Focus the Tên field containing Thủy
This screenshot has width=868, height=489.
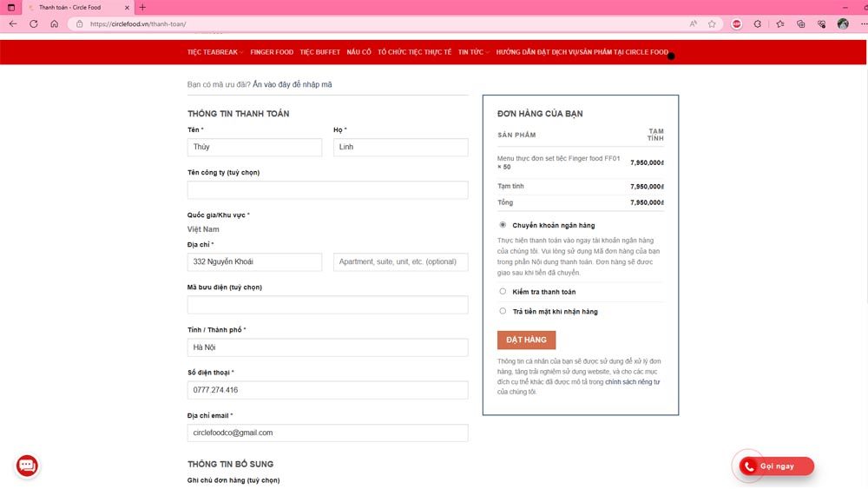point(254,148)
